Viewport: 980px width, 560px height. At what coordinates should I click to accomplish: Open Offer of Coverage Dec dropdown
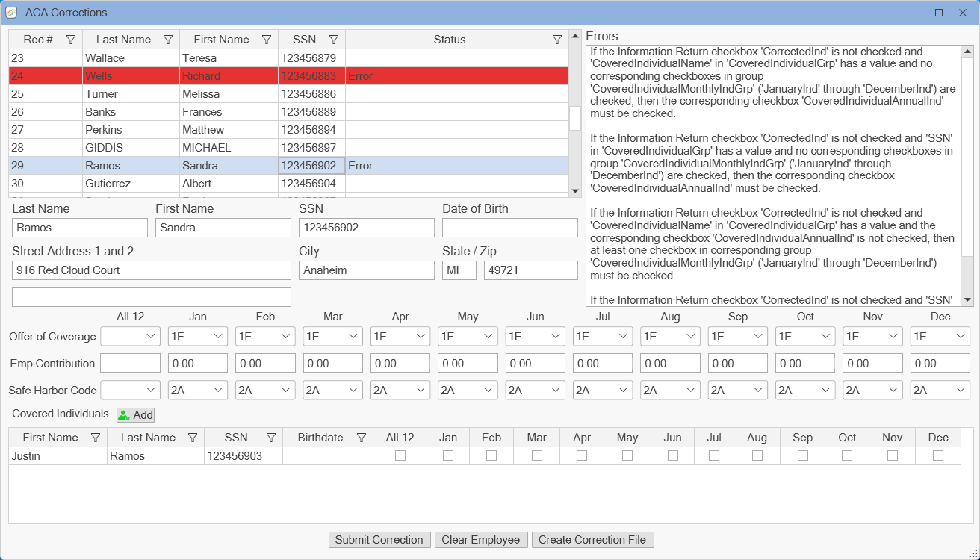940,336
